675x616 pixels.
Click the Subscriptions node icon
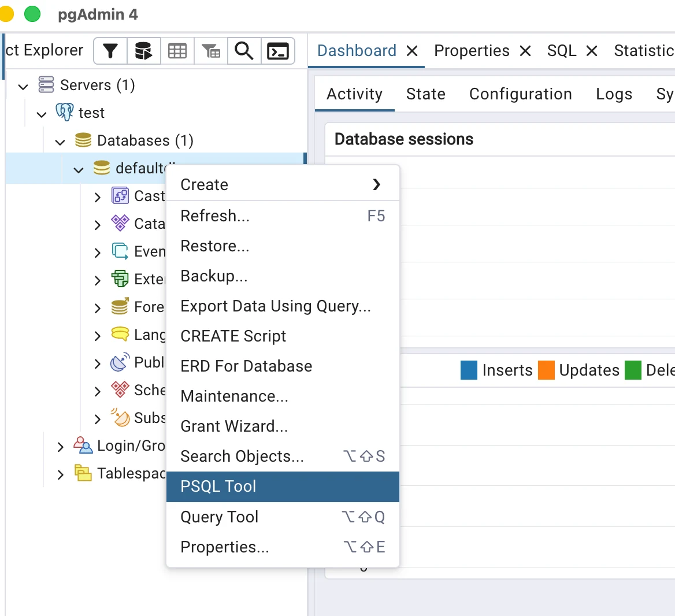(x=120, y=417)
